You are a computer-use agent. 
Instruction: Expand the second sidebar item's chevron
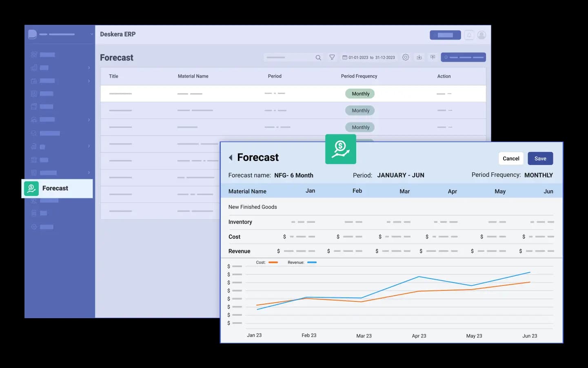click(89, 68)
